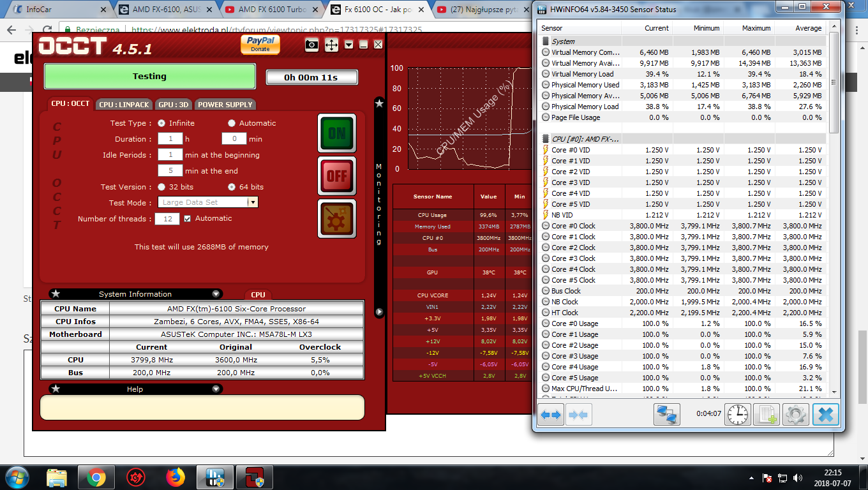
Task: Switch to the CPU : LINPACK tab
Action: (x=124, y=104)
